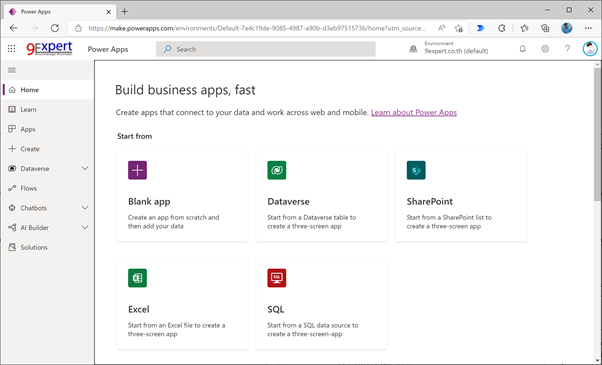This screenshot has height=365, width=602.
Task: Click the Home icon in sidebar
Action: tap(12, 90)
